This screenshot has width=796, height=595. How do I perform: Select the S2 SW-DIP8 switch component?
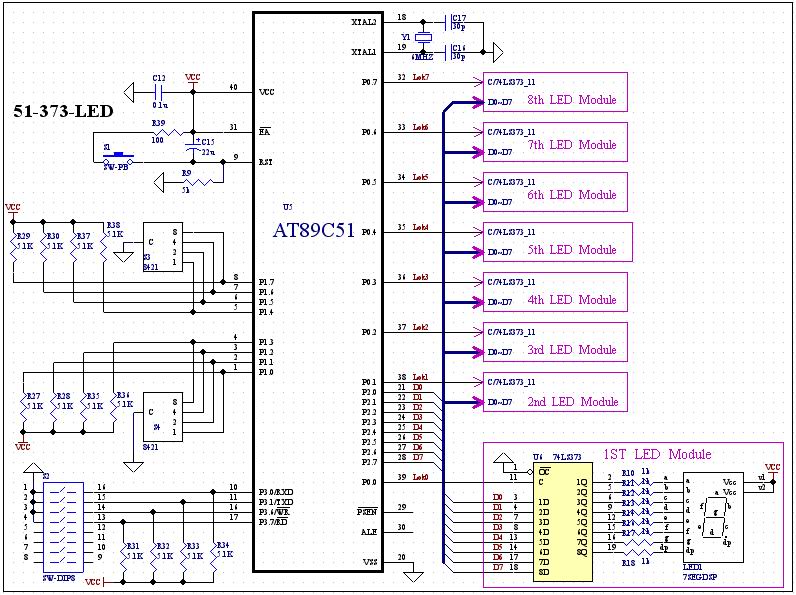pyautogui.click(x=63, y=526)
